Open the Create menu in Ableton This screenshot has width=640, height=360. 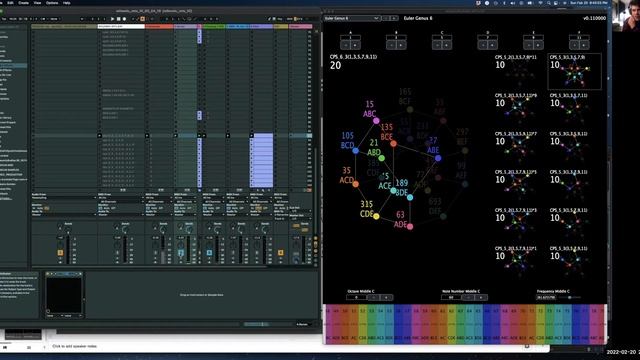pos(24,3)
